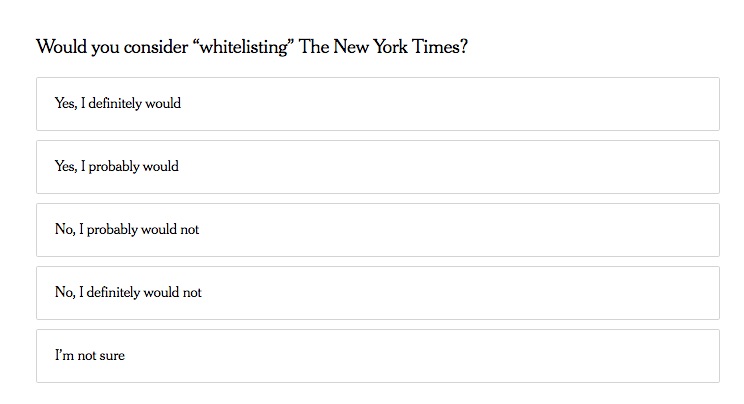Viewport: 744px width, 404px height.
Task: Pick "No, I probably would not"
Action: click(377, 229)
